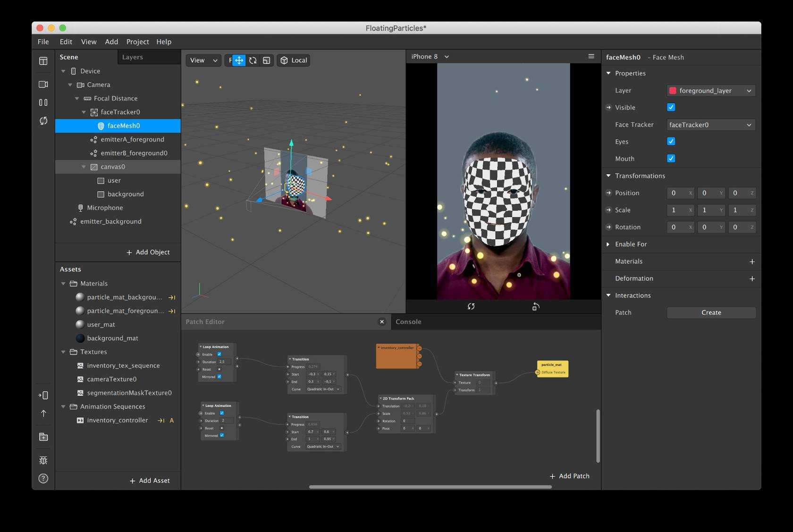
Task: Select the rotate tool in viewport toolbar
Action: tap(253, 60)
